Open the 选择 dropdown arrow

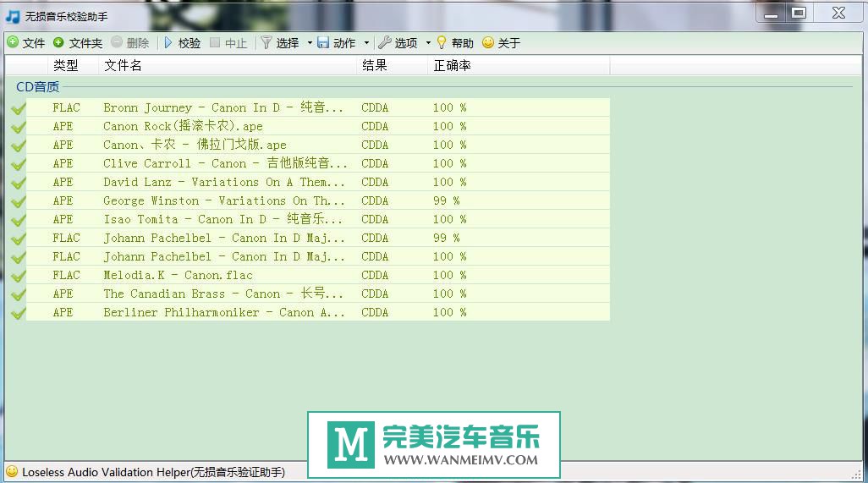click(x=310, y=43)
